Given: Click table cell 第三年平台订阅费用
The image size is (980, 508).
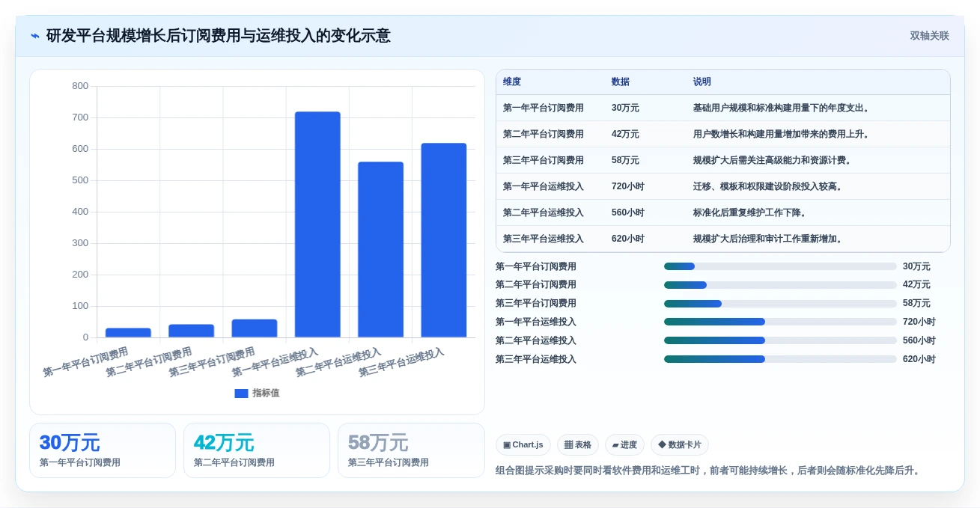Looking at the screenshot, I should tap(544, 160).
